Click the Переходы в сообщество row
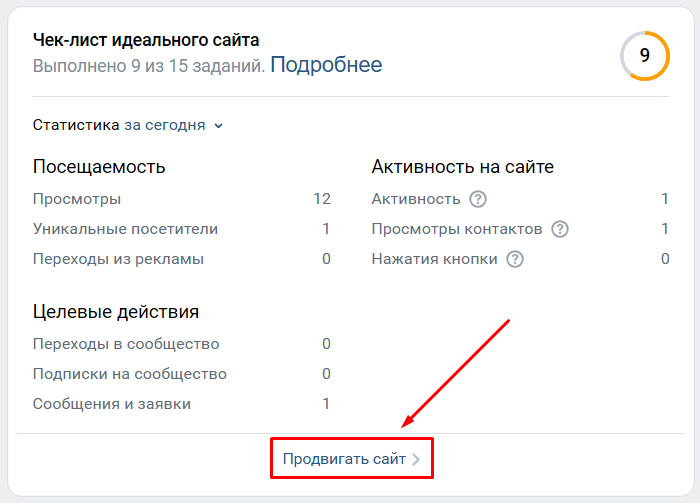The height and width of the screenshot is (503, 700). pyautogui.click(x=182, y=344)
